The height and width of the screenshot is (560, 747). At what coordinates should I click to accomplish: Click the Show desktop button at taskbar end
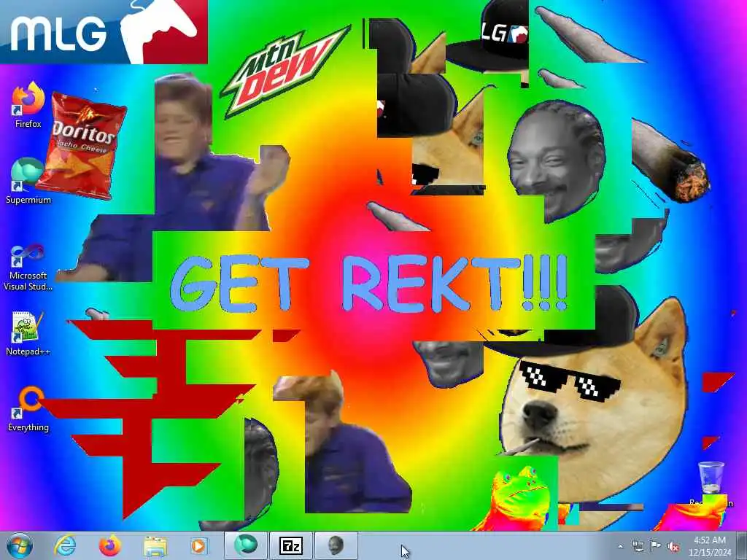click(742, 545)
